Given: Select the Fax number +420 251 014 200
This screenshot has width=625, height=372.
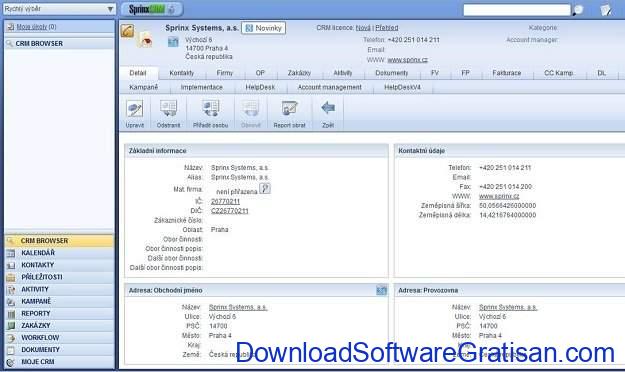Looking at the screenshot, I should click(505, 187).
